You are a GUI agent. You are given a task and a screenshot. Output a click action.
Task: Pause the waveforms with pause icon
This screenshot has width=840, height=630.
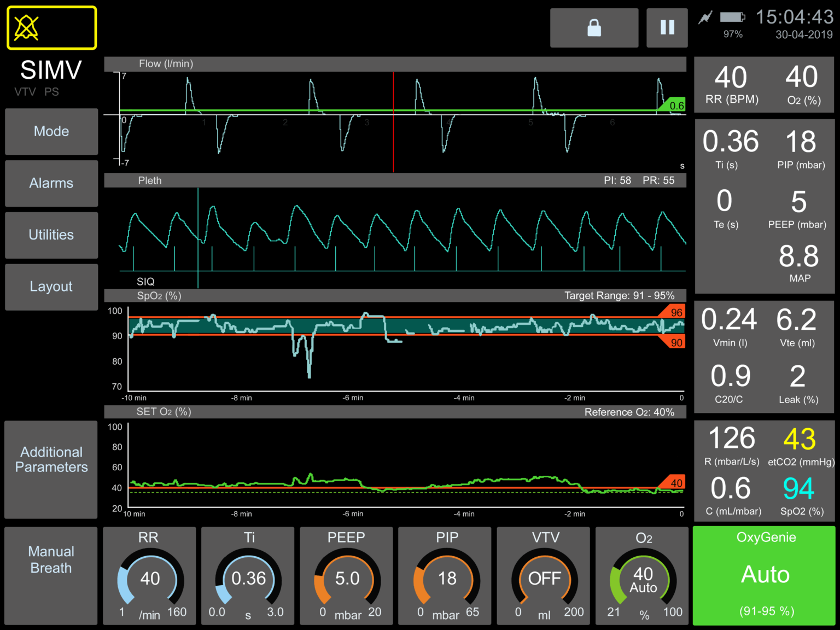[667, 28]
